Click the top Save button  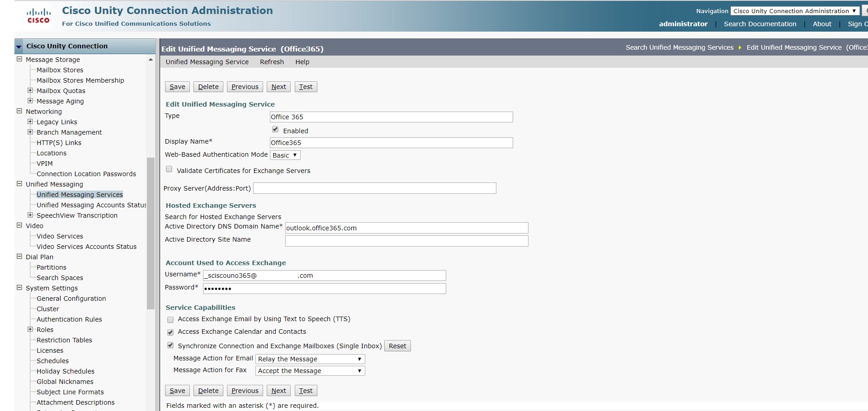(x=177, y=87)
